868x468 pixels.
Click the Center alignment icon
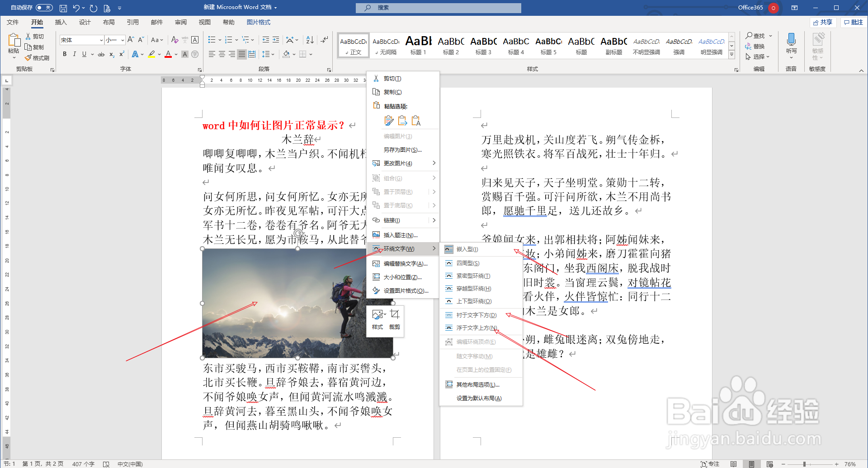tap(222, 54)
